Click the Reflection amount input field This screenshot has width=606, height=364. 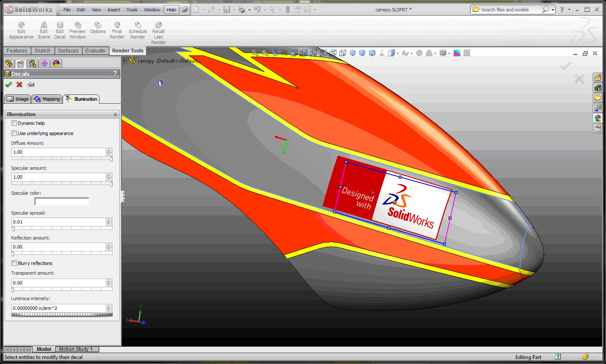[x=59, y=247]
